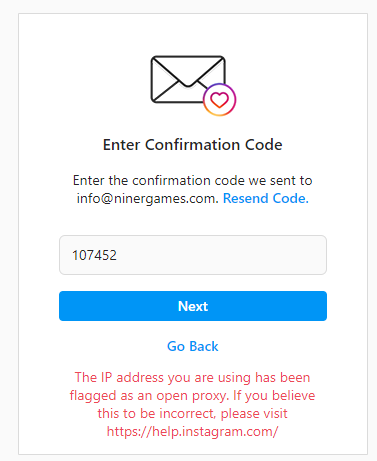Select the Go Back link
The height and width of the screenshot is (461, 377).
coord(193,346)
